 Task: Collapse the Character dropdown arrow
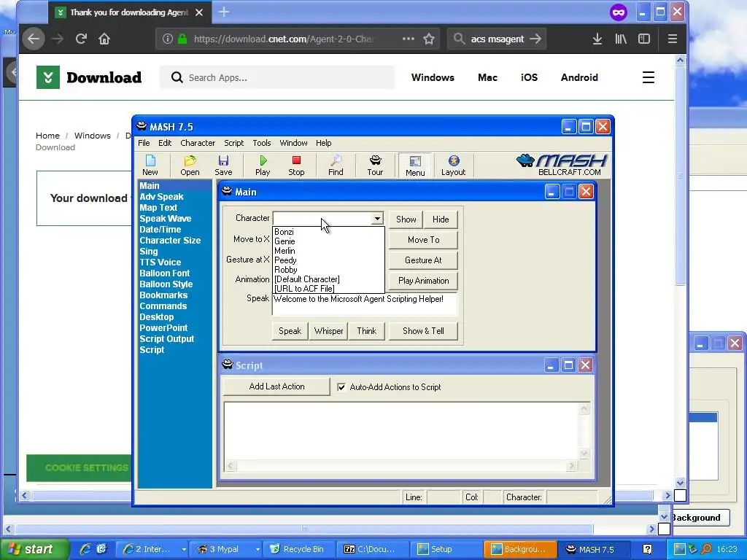[x=377, y=219]
